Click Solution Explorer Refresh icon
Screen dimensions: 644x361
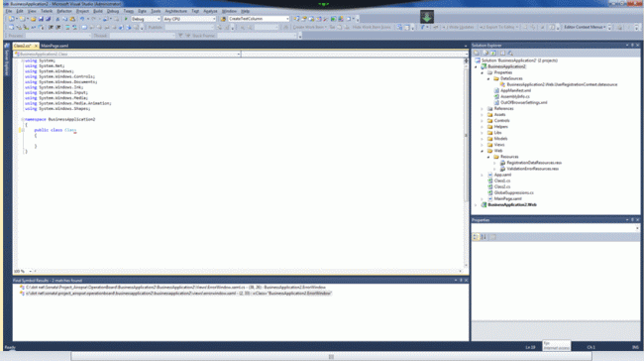point(493,53)
